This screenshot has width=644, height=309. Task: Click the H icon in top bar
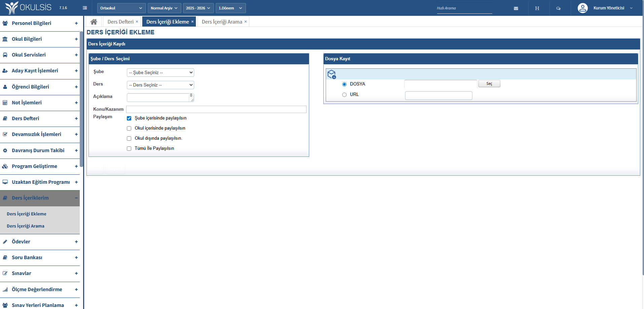tap(537, 8)
